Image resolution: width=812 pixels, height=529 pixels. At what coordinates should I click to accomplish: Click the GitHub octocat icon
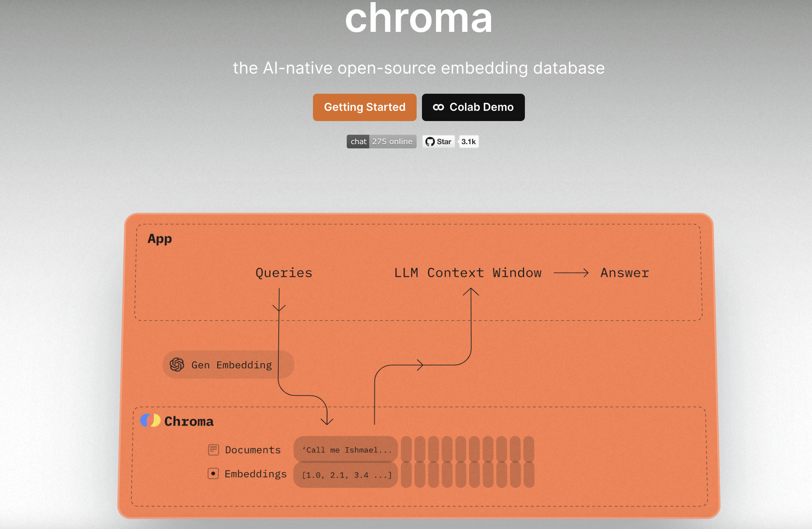(430, 142)
